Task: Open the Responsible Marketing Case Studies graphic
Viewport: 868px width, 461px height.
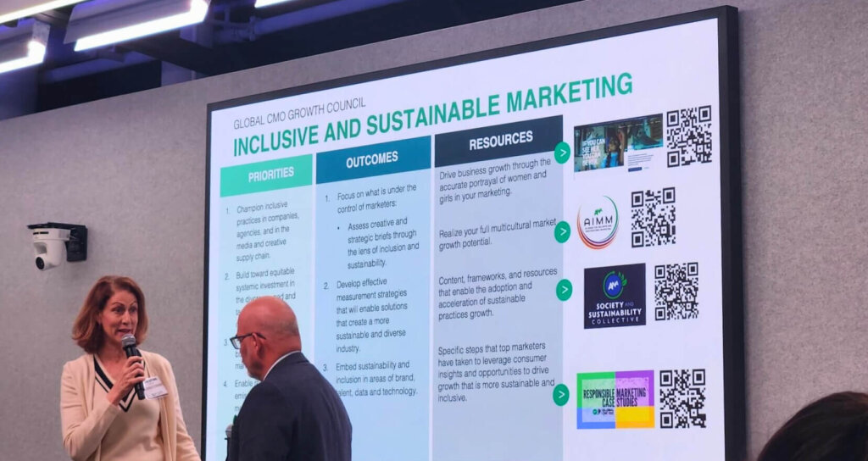Action: coord(615,400)
